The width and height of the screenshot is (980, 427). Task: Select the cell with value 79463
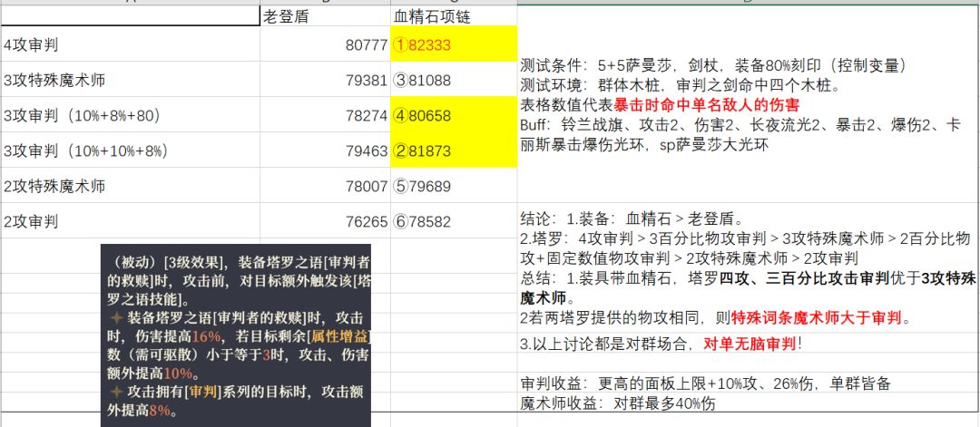pyautogui.click(x=325, y=150)
